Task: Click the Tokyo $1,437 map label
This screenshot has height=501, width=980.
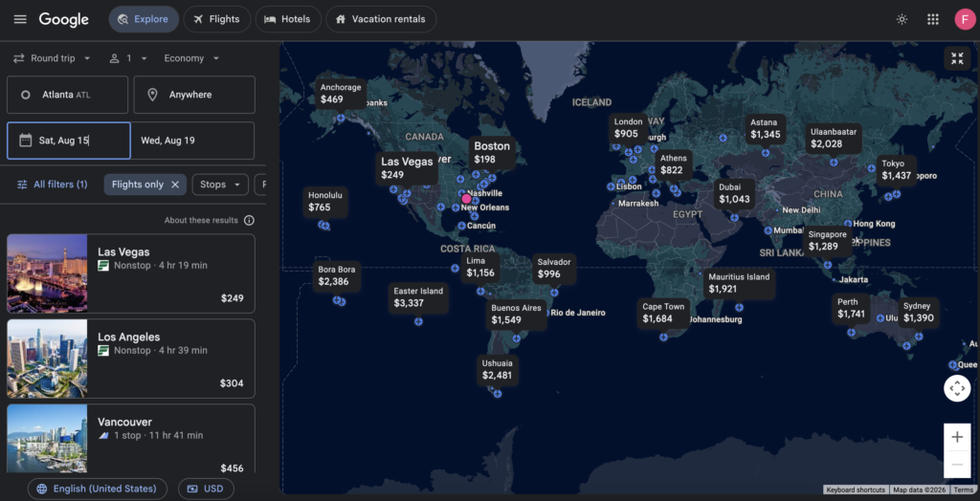Action: click(896, 170)
